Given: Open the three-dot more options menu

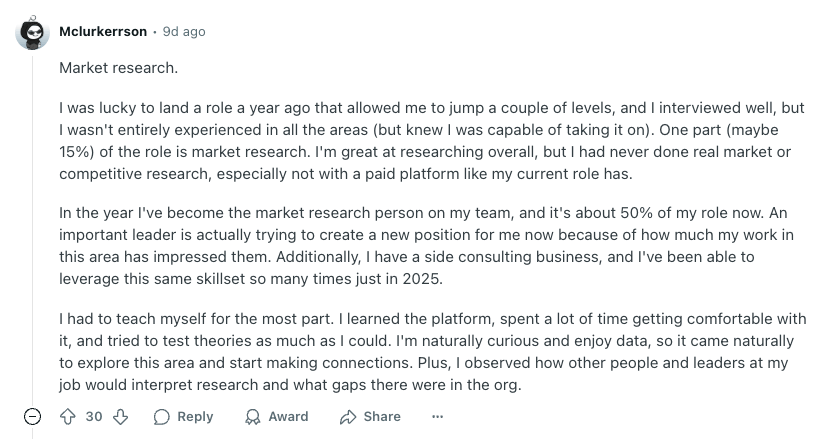Looking at the screenshot, I should pyautogui.click(x=437, y=417).
